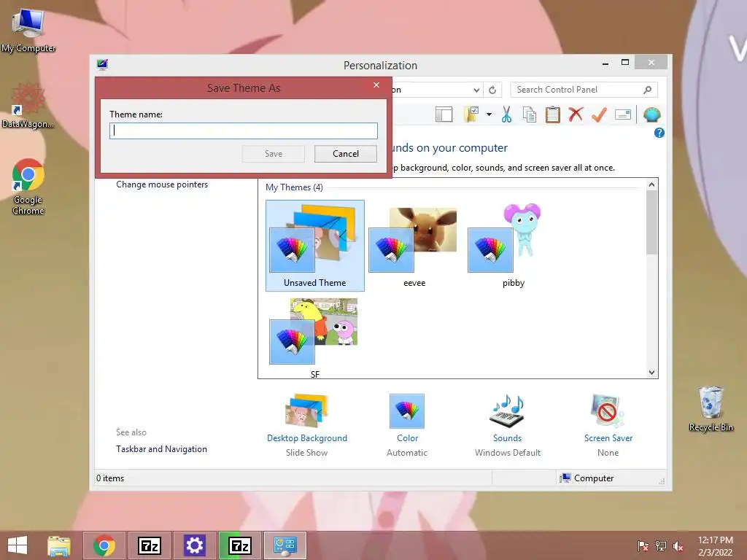Select the Unsaved Theme thumbnail

[315, 245]
